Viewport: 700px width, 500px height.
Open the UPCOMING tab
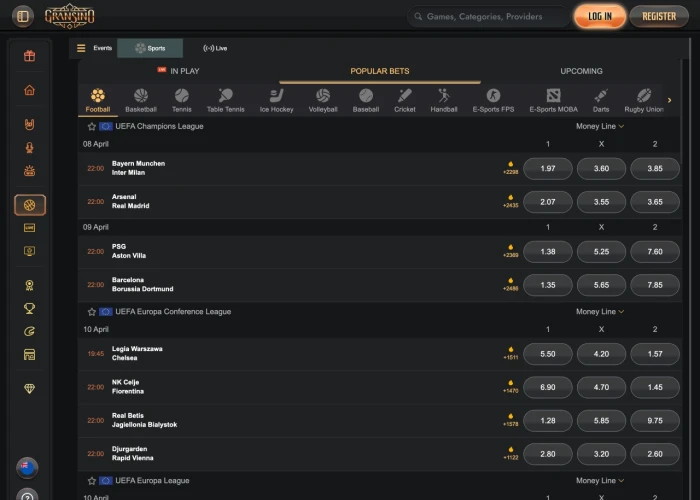coord(581,71)
